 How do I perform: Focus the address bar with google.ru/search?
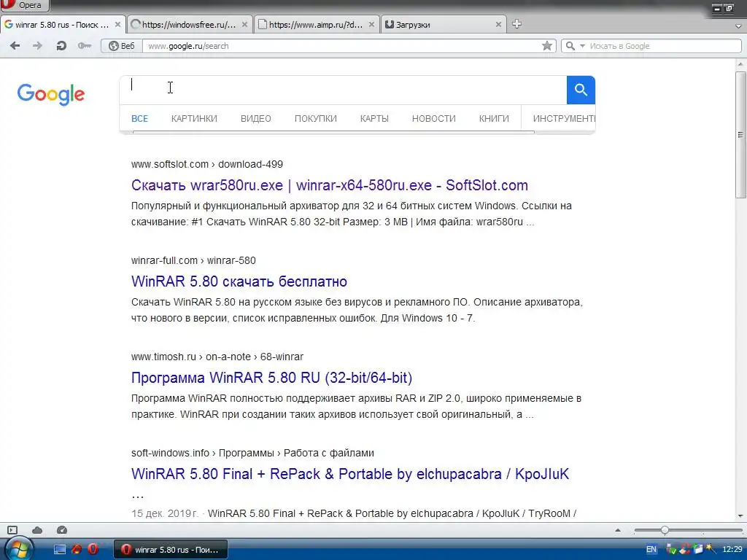(x=341, y=46)
